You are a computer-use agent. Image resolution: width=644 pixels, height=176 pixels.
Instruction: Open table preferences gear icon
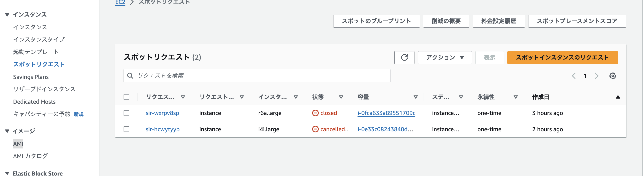click(612, 76)
